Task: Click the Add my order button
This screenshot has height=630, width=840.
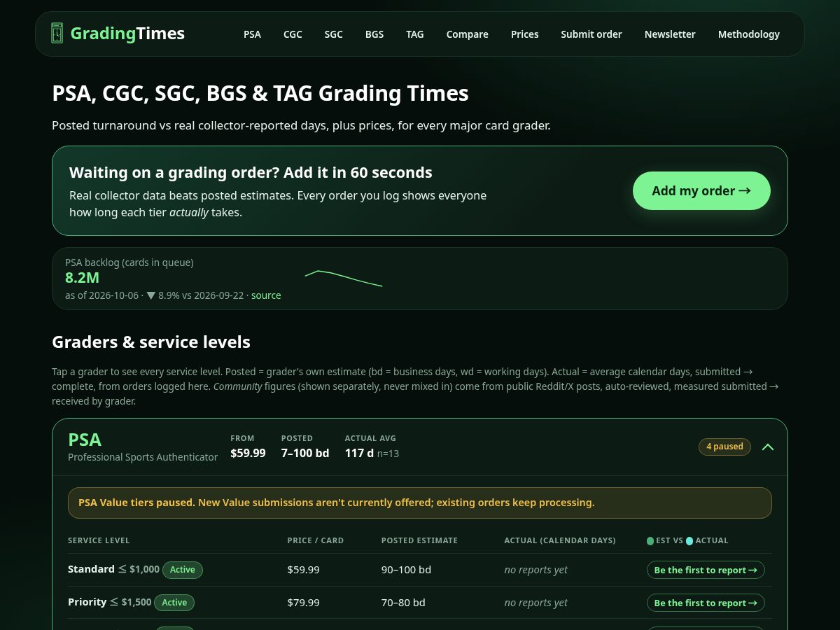Action: 701,190
